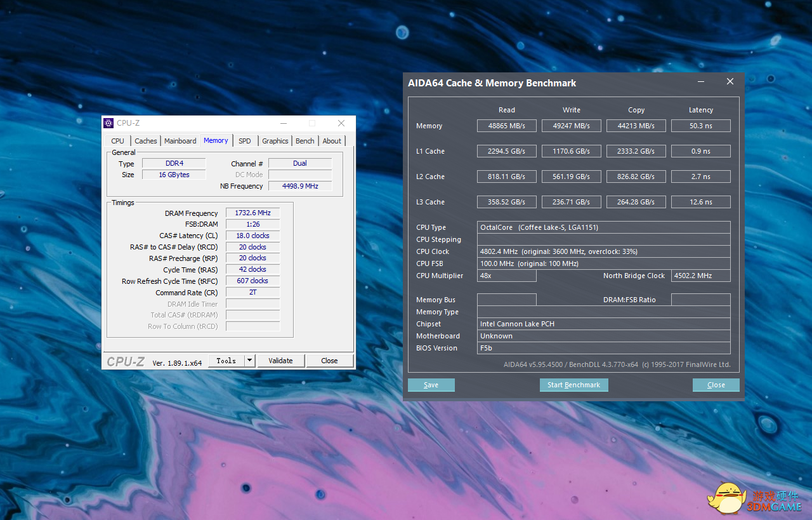Click the CPU-Z version text 1.89.1.x64

click(x=178, y=363)
